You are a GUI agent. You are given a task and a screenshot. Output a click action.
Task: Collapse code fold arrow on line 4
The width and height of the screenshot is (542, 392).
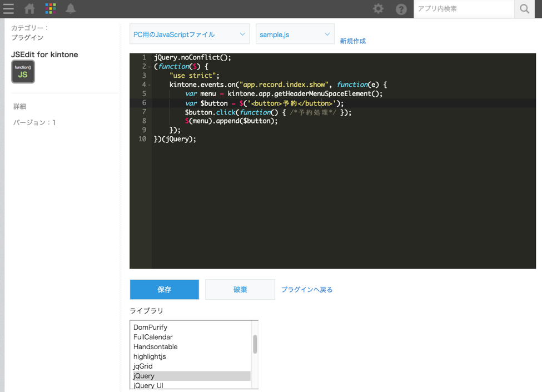click(x=150, y=85)
